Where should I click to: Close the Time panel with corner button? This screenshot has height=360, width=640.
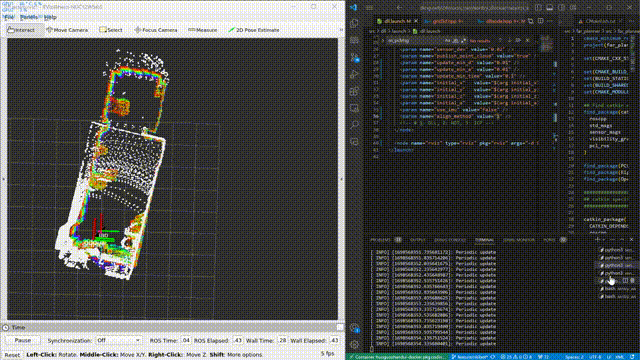pyautogui.click(x=340, y=327)
